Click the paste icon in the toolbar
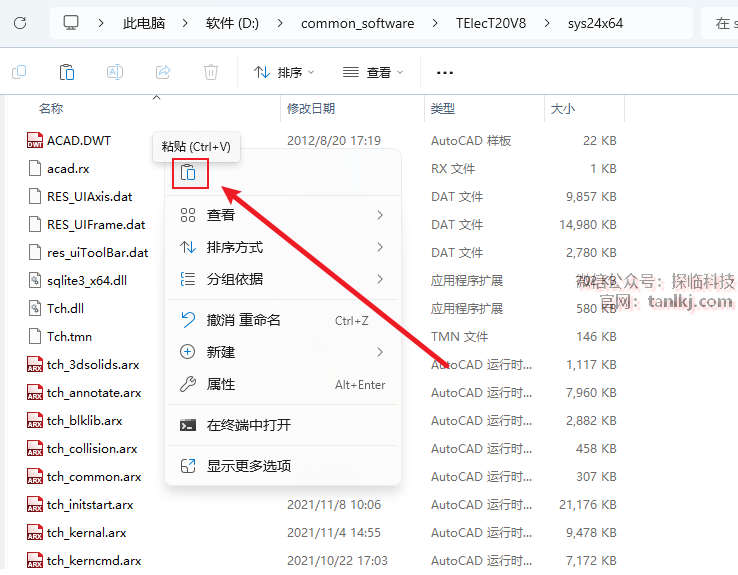The height and width of the screenshot is (575, 738). 67,72
